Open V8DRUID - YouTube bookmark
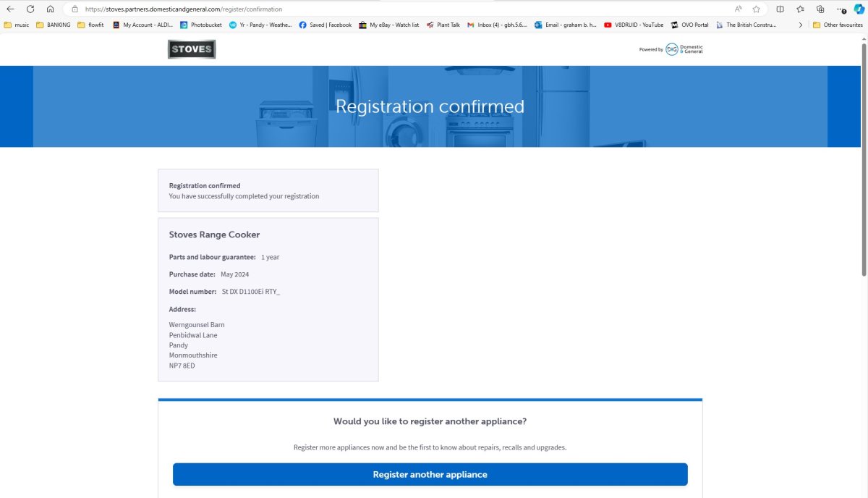This screenshot has height=498, width=868. pyautogui.click(x=633, y=25)
